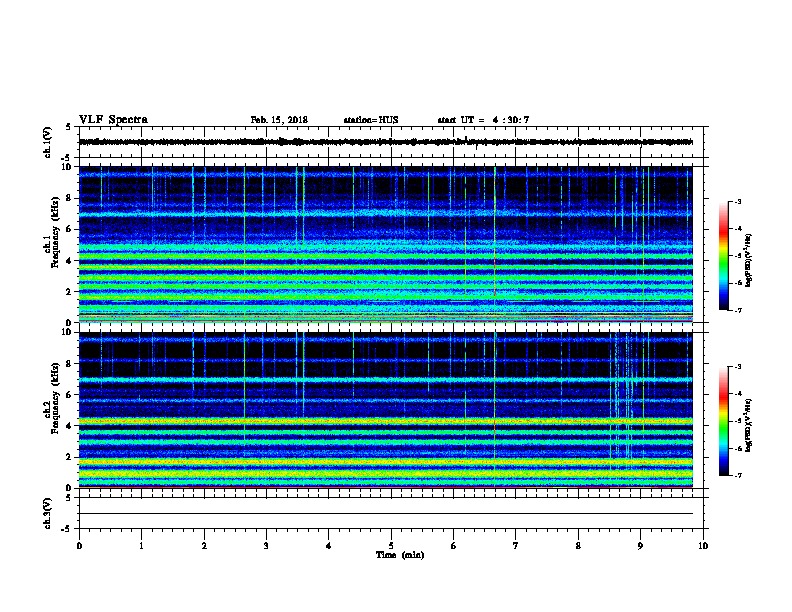Click inside the ch.1 spectrogram panel
The height and width of the screenshot is (612, 792).
[x=386, y=244]
